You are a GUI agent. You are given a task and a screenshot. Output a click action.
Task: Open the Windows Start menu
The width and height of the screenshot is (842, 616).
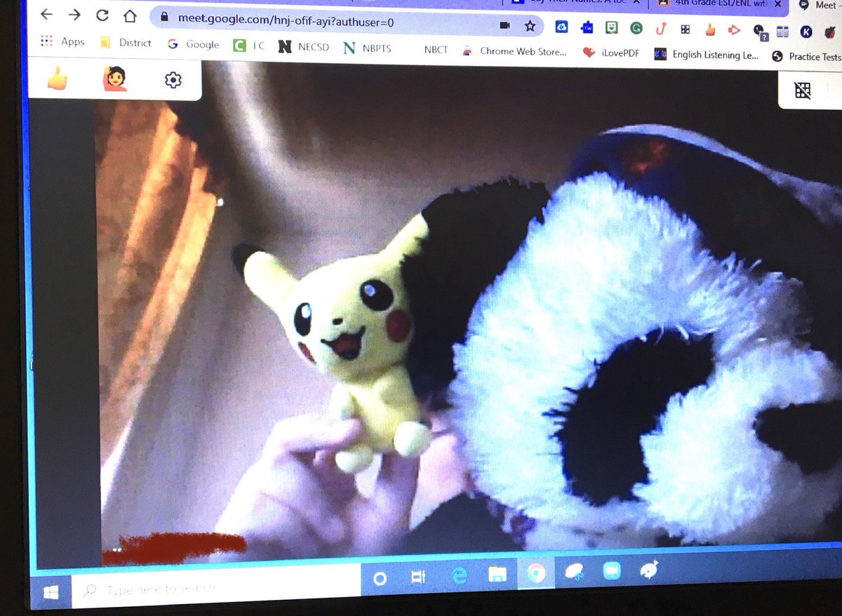click(51, 593)
